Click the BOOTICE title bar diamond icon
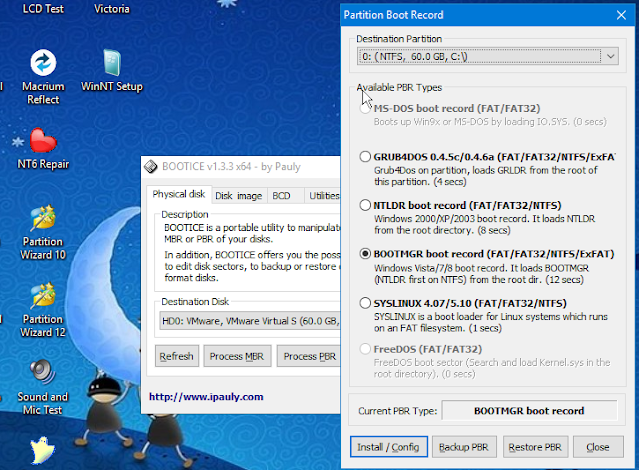639x470 pixels. pyautogui.click(x=151, y=167)
